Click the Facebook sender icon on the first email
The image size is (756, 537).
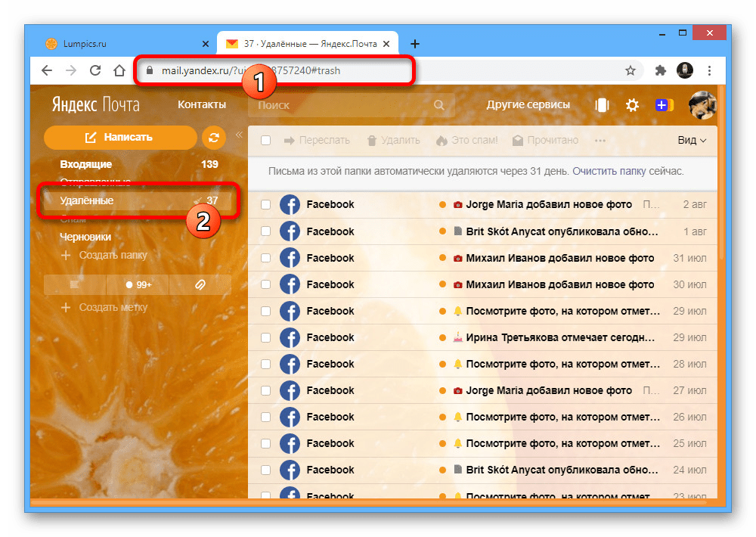pyautogui.click(x=290, y=204)
